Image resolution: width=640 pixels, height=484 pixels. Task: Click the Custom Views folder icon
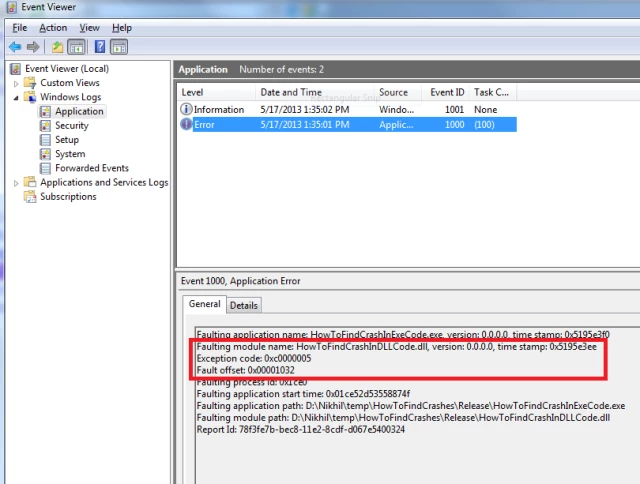30,83
